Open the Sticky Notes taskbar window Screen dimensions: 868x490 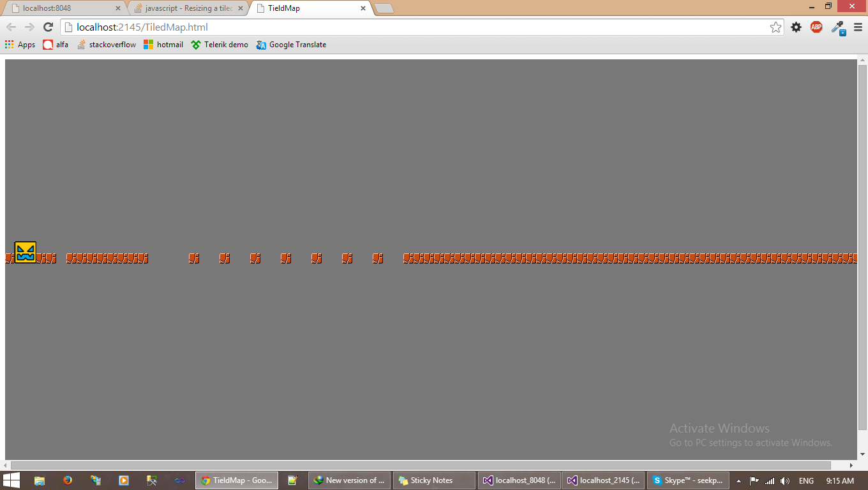pyautogui.click(x=434, y=480)
